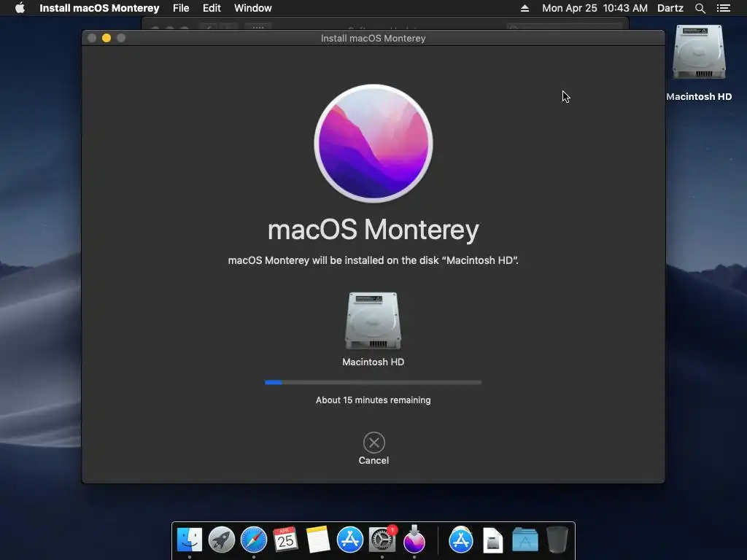
Task: Open the Window menu
Action: 253,8
